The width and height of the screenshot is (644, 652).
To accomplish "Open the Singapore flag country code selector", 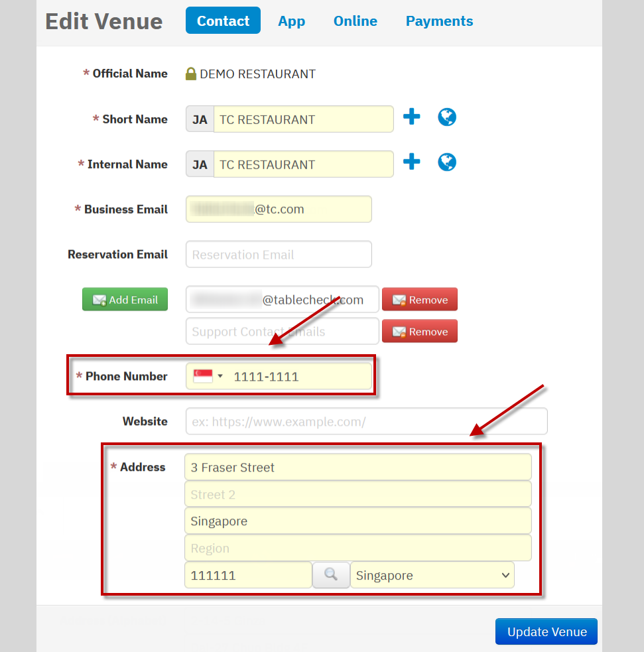I will pos(208,376).
